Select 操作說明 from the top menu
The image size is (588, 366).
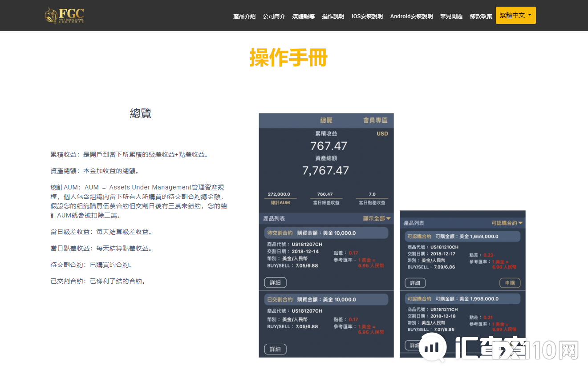[x=333, y=16]
